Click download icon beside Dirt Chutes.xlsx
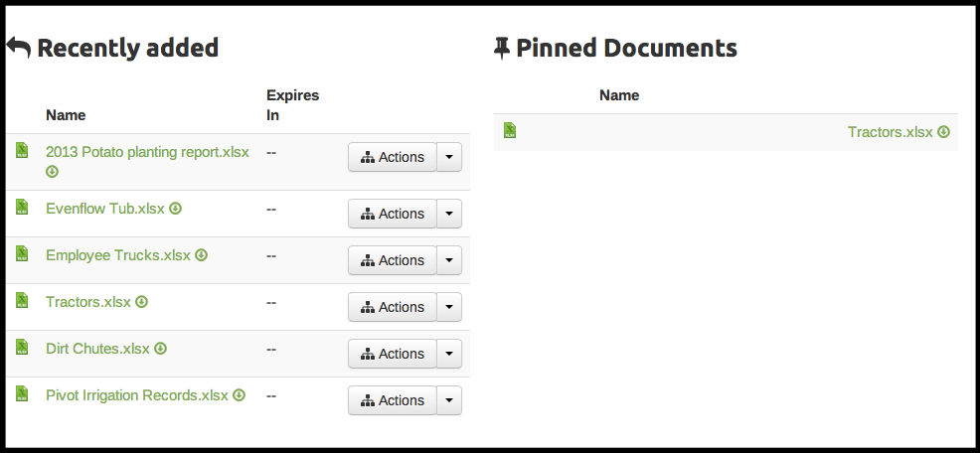The width and height of the screenshot is (980, 453). (160, 349)
